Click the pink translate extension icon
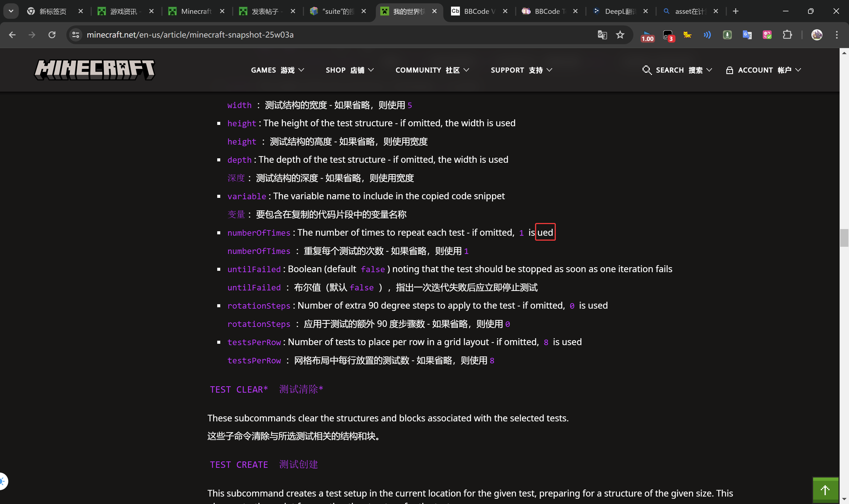The width and height of the screenshot is (849, 504). click(x=767, y=35)
